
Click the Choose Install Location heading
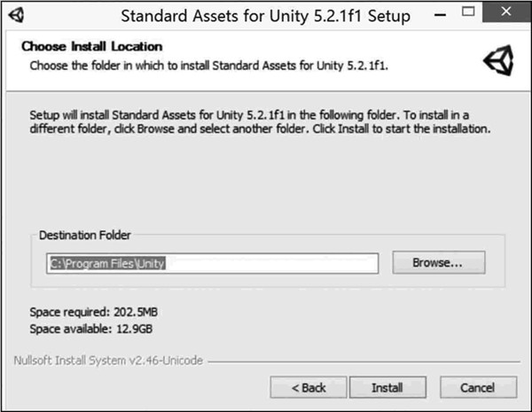(91, 46)
